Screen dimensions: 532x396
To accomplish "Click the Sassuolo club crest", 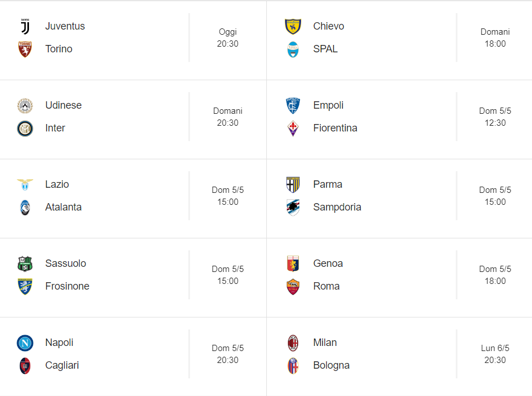I will click(x=25, y=264).
